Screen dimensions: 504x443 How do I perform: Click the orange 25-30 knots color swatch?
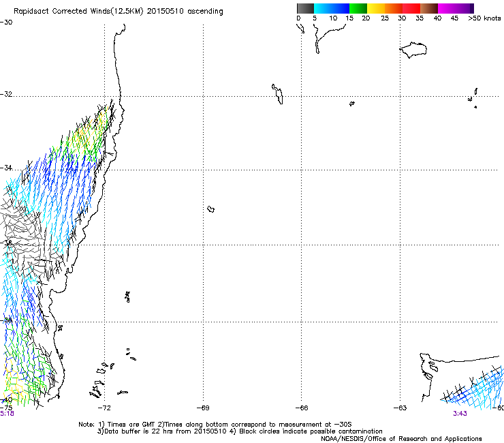tap(394, 8)
